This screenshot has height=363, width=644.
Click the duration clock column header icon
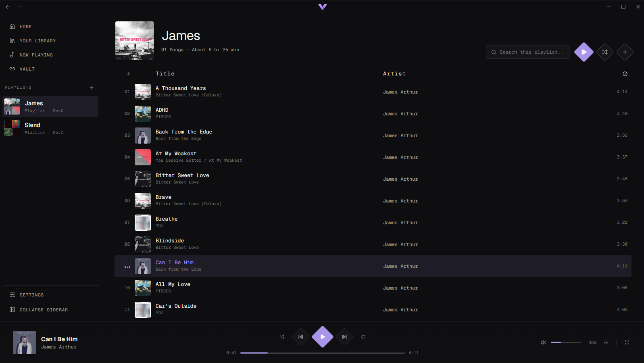(625, 74)
